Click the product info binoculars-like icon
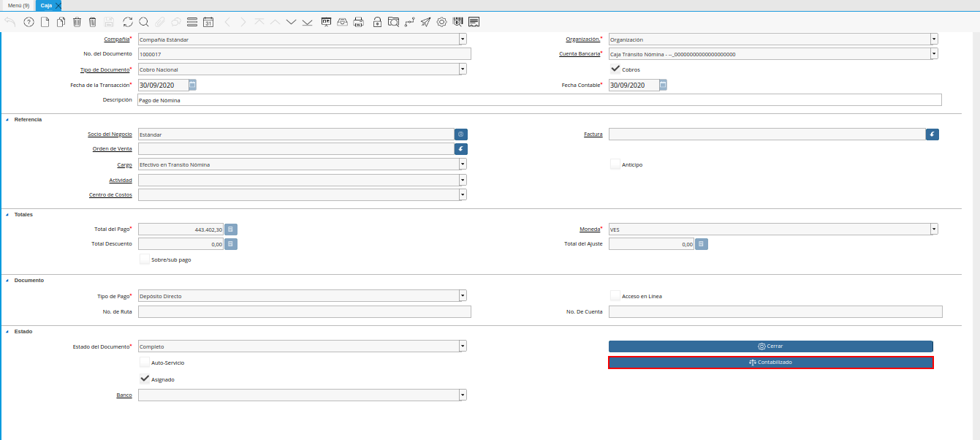Image resolution: width=980 pixels, height=440 pixels. 458,22
